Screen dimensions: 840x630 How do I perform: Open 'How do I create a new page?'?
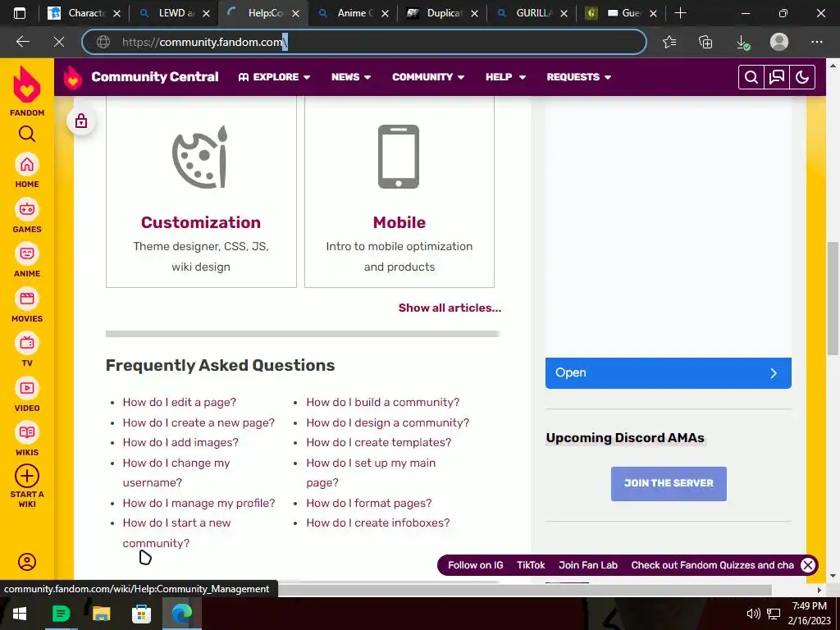pos(199,422)
